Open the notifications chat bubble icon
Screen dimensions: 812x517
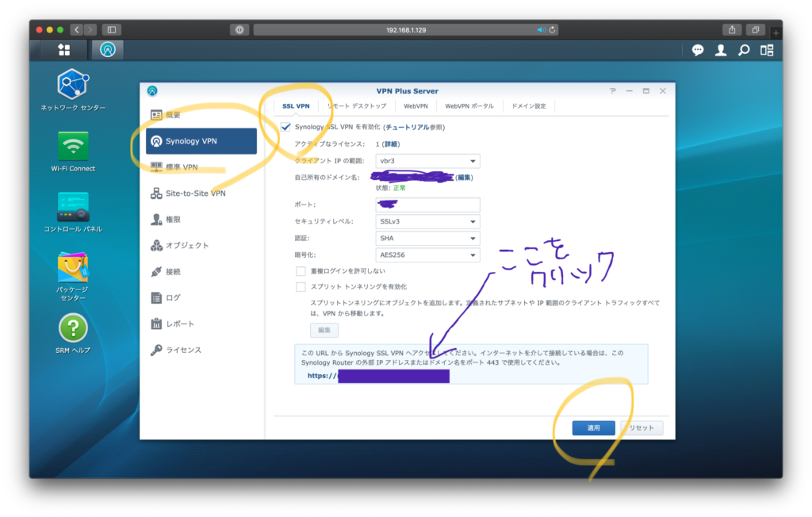[x=698, y=50]
